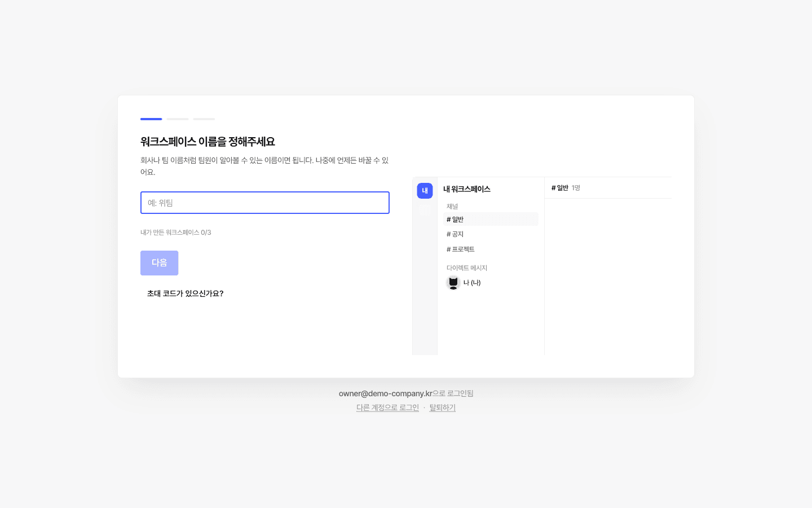Click the 다이렉트 메시지 section label
The width and height of the screenshot is (812, 508).
467,268
